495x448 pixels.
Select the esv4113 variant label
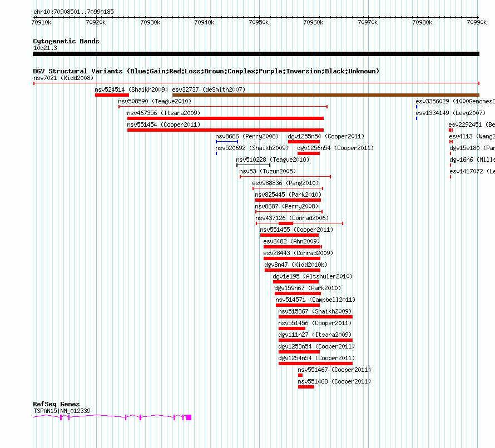pyautogui.click(x=472, y=136)
